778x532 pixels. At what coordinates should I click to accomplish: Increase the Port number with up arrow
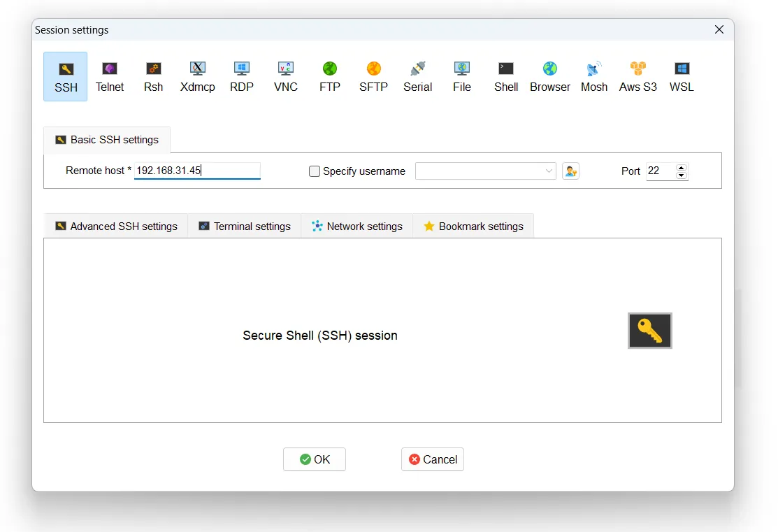point(682,167)
